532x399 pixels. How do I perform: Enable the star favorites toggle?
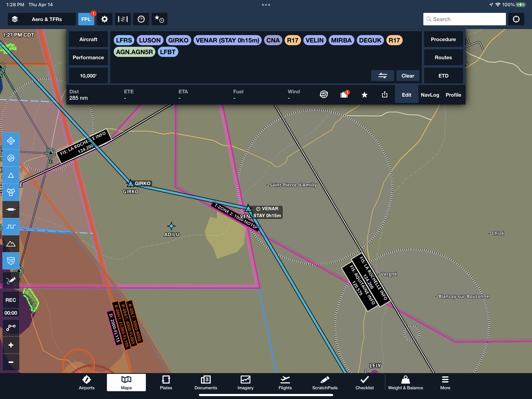pos(364,94)
